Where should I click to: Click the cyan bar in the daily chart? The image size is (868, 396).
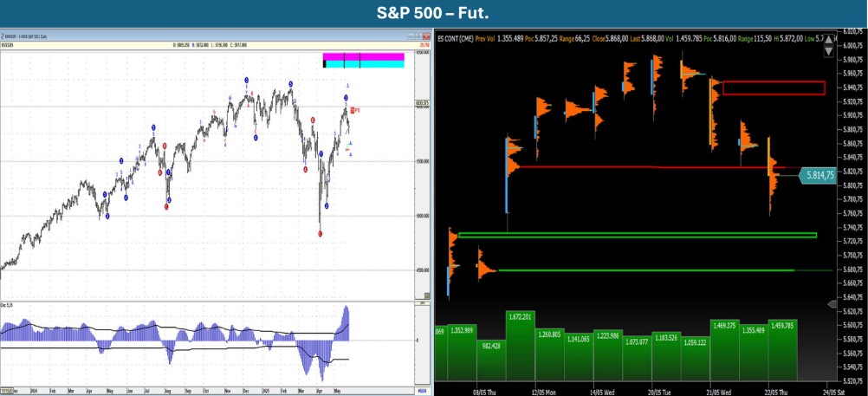[364, 64]
